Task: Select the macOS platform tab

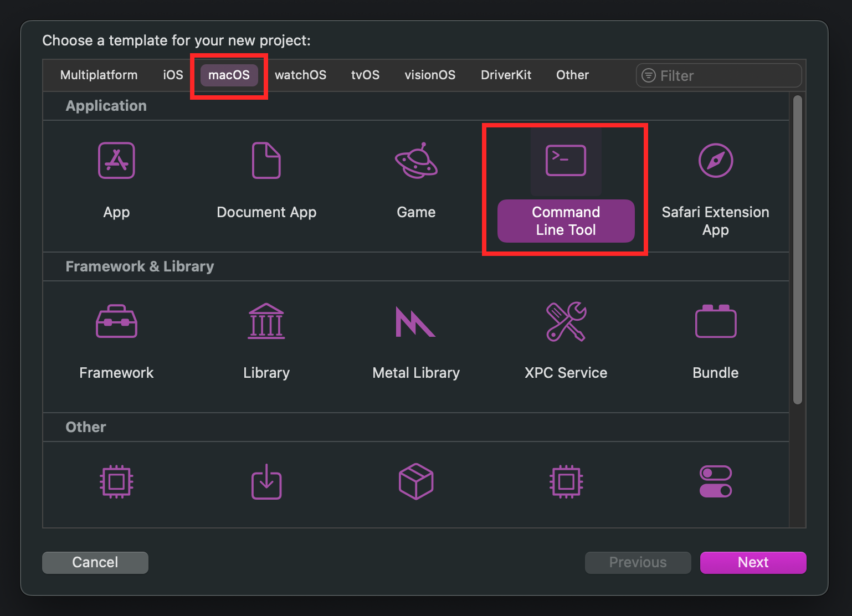Action: click(229, 75)
